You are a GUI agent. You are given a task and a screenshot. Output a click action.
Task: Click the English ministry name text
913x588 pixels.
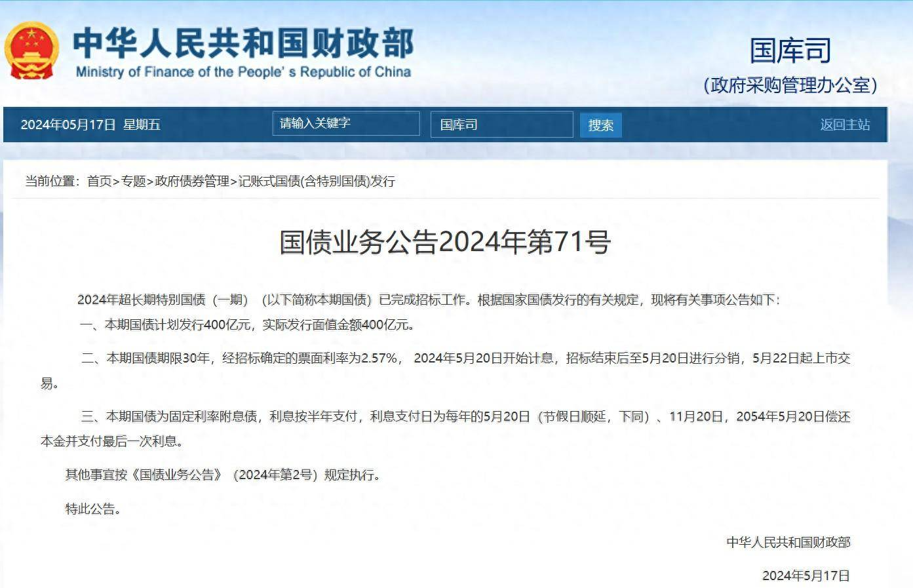pos(243,73)
